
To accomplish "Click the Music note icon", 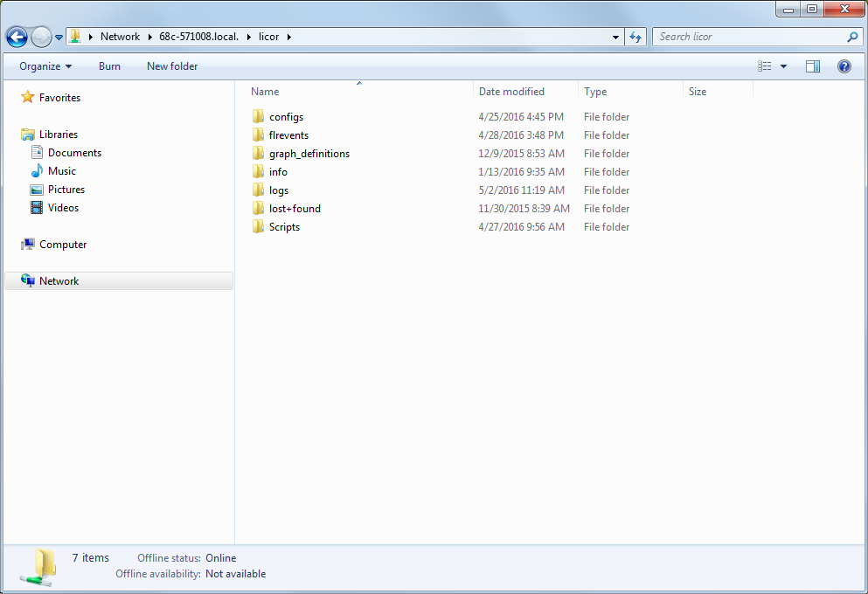I will 37,170.
